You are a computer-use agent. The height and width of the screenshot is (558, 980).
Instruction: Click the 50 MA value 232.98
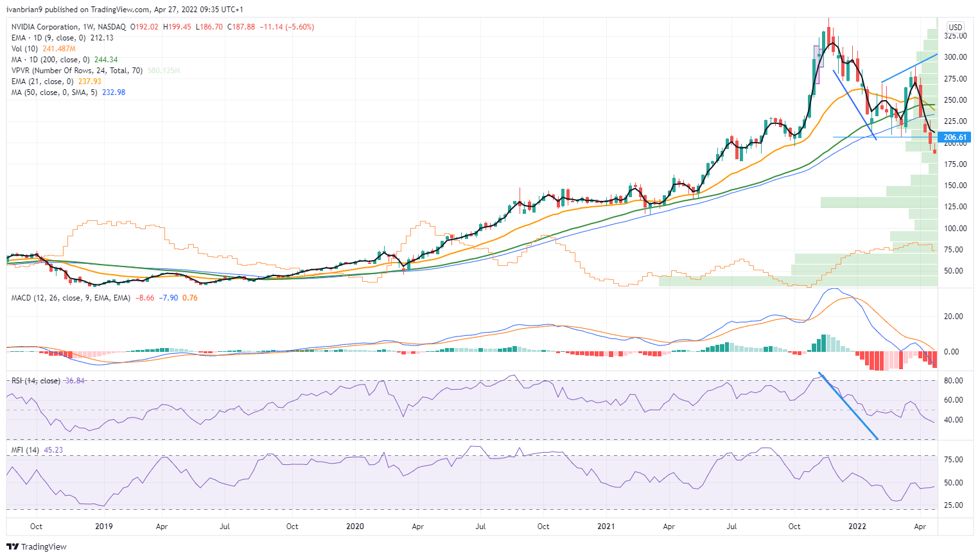(x=114, y=92)
